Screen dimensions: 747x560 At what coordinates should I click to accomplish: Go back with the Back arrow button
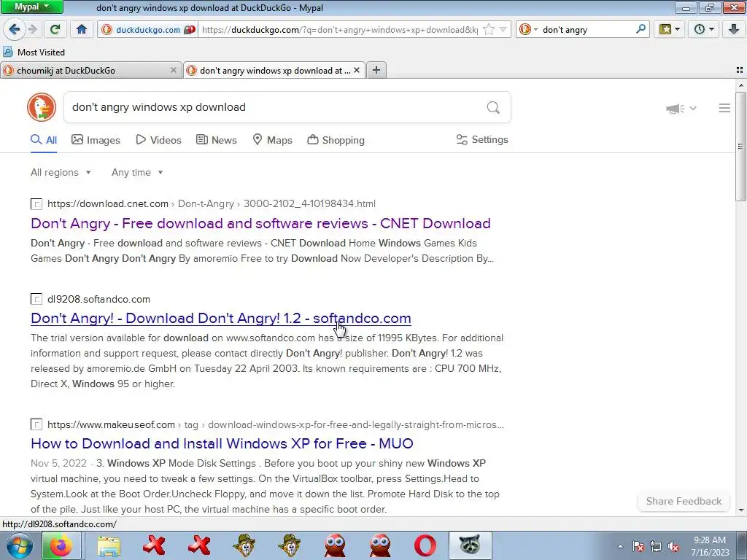tap(15, 29)
